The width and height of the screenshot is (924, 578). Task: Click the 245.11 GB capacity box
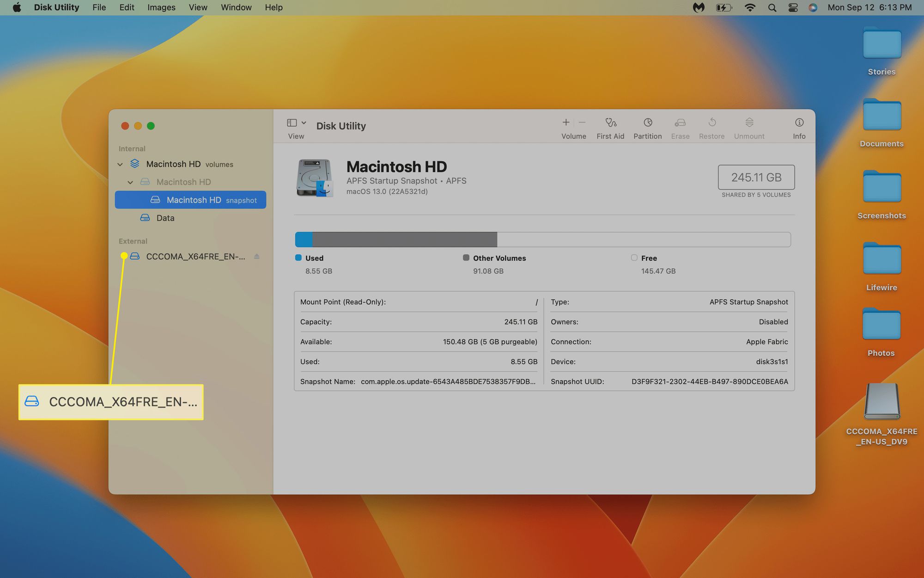(x=756, y=177)
